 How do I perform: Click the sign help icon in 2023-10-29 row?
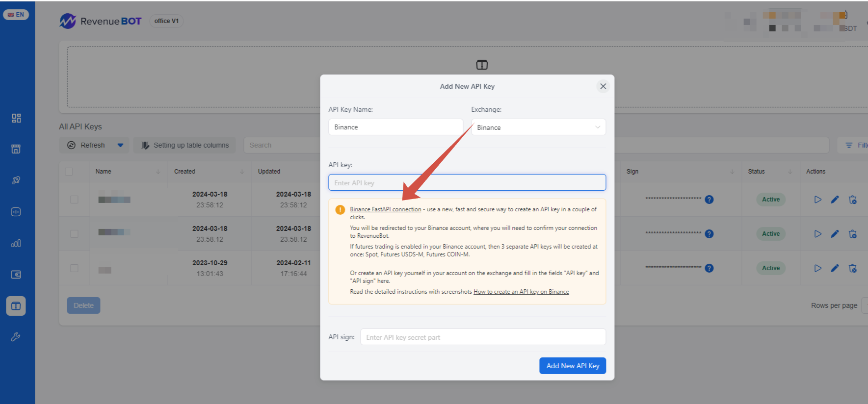(x=709, y=268)
